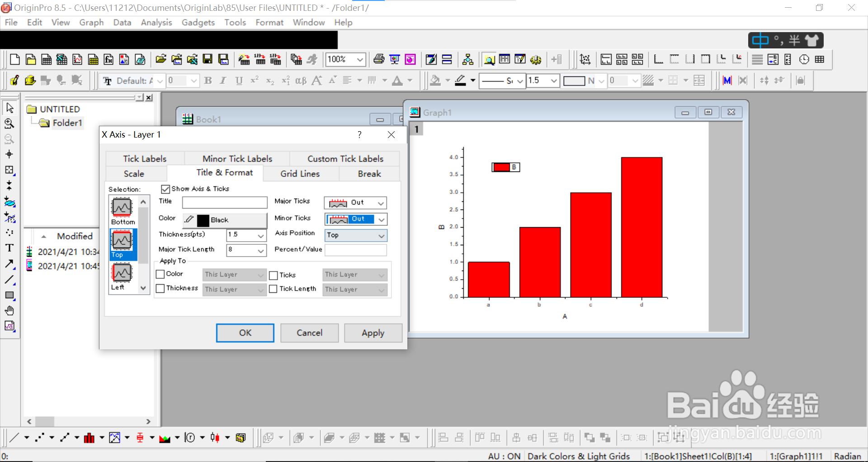Image resolution: width=868 pixels, height=462 pixels.
Task: Open the 100% zoom level dropdown
Action: click(360, 59)
